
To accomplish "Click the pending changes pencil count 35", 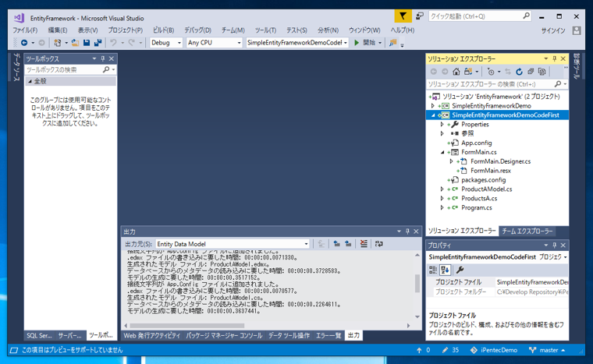I will pos(450,350).
